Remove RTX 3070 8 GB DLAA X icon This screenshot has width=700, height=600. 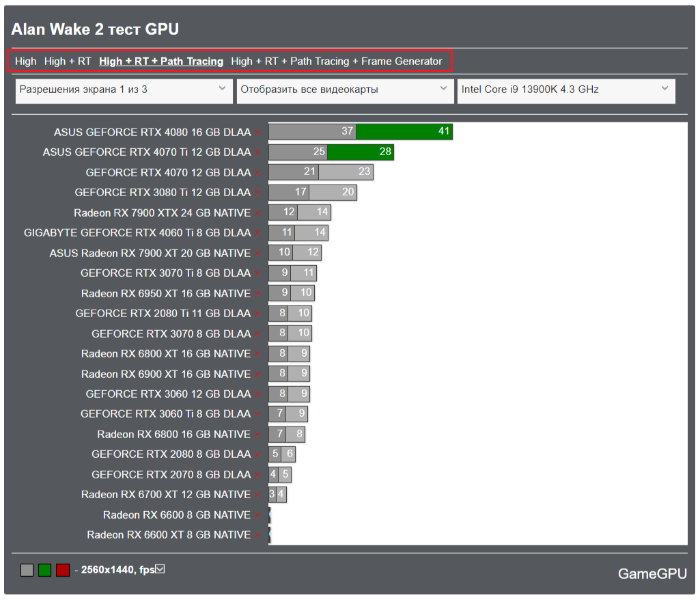[x=257, y=334]
